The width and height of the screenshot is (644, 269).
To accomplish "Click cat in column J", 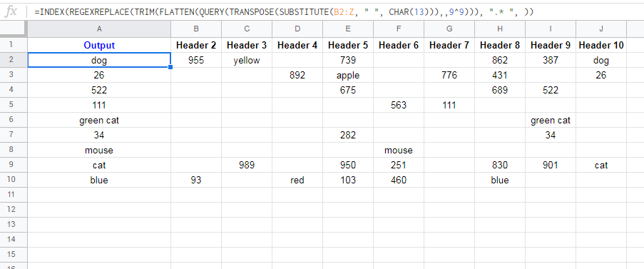I will pos(601,165).
